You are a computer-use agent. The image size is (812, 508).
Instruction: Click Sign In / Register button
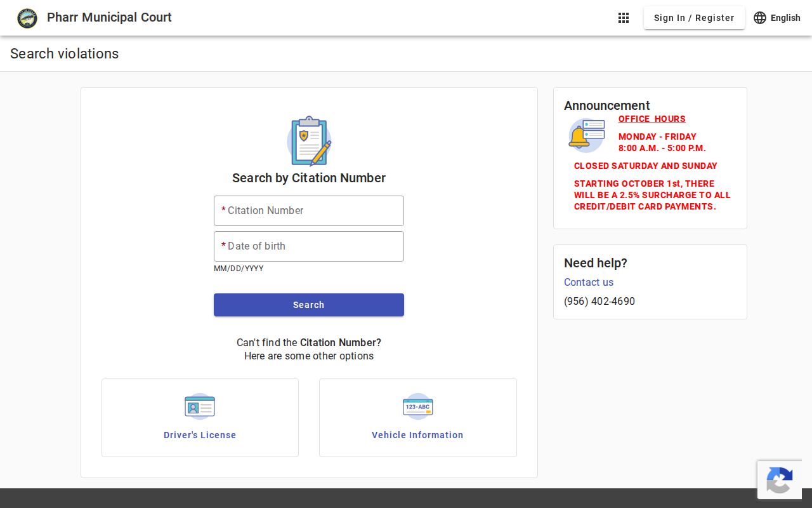click(x=694, y=18)
